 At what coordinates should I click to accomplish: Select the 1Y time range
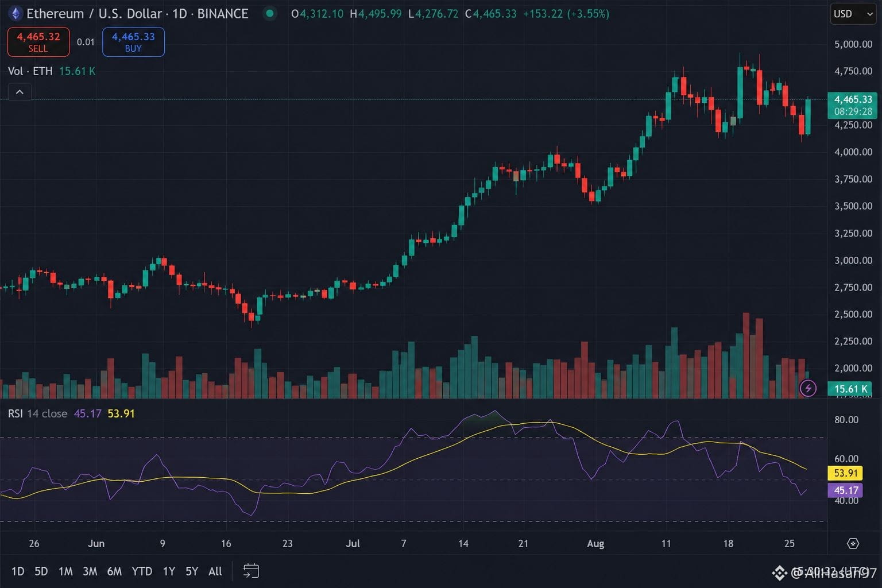pyautogui.click(x=169, y=571)
